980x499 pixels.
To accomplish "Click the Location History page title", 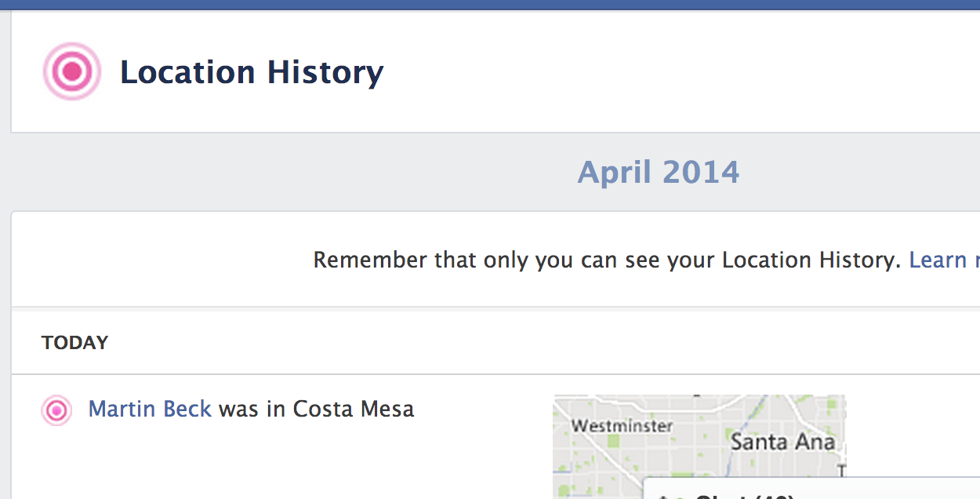I will click(x=252, y=72).
